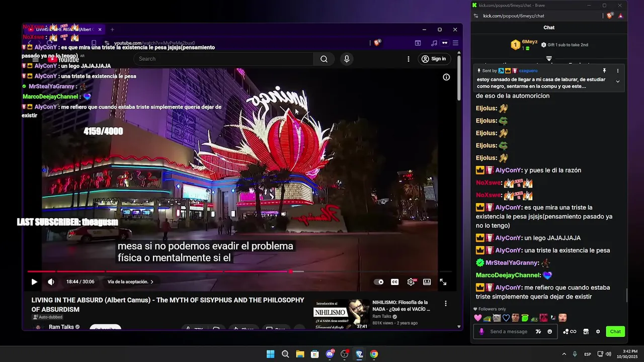Show video info card icon

coord(446,77)
